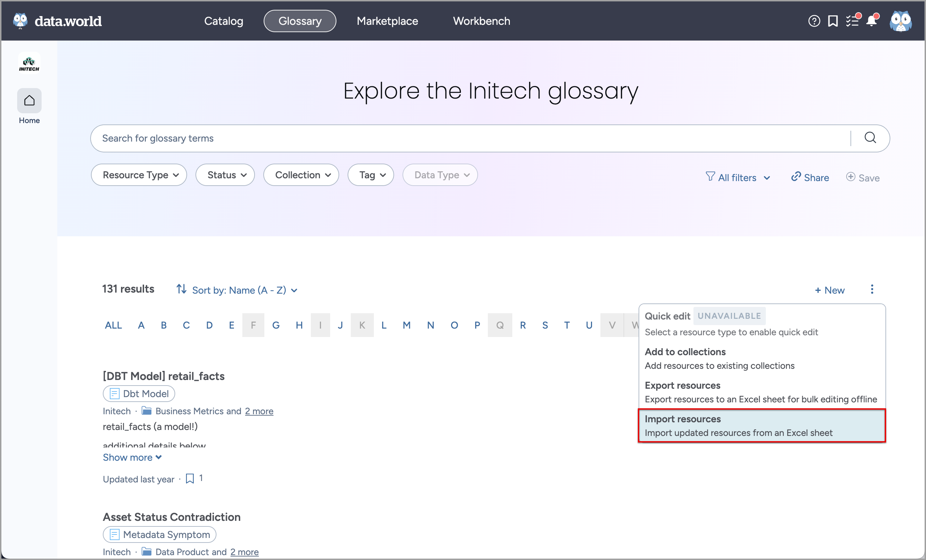The image size is (926, 560).
Task: Open the help menu
Action: point(814,21)
